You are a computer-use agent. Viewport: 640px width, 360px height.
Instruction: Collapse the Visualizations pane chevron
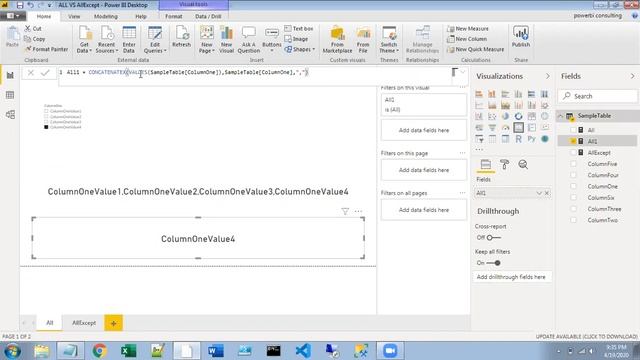pos(547,76)
